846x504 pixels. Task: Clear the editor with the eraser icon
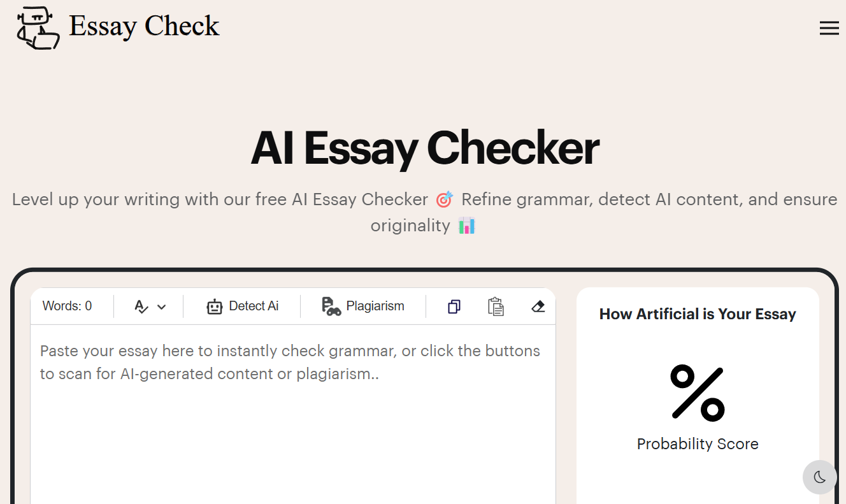(538, 306)
